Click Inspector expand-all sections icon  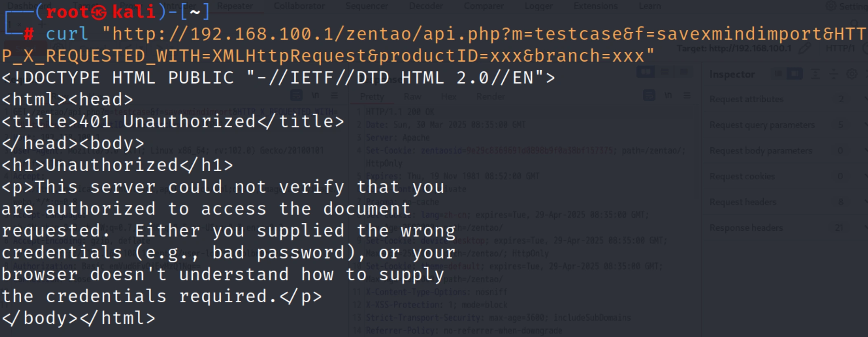815,74
